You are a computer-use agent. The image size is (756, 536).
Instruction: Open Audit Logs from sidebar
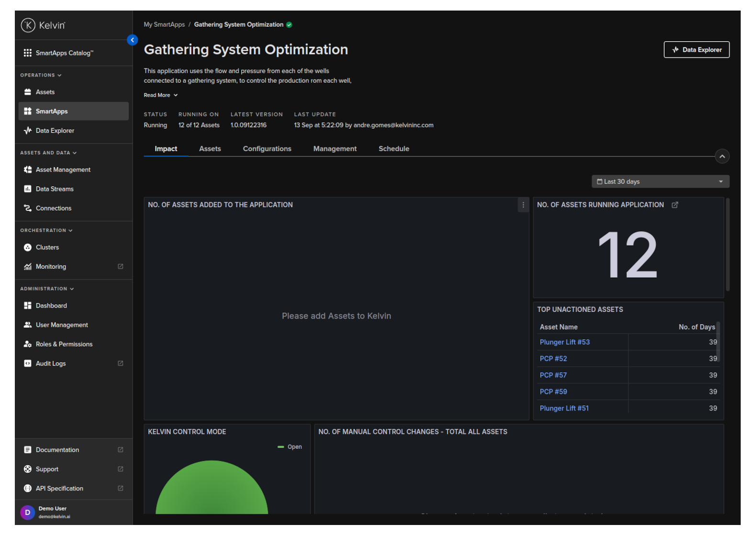pos(51,364)
